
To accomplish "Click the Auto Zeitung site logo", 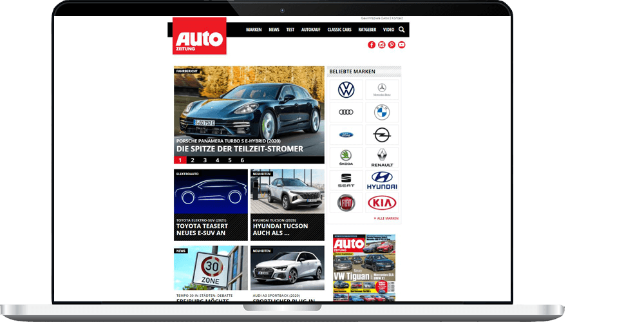I will click(x=200, y=36).
